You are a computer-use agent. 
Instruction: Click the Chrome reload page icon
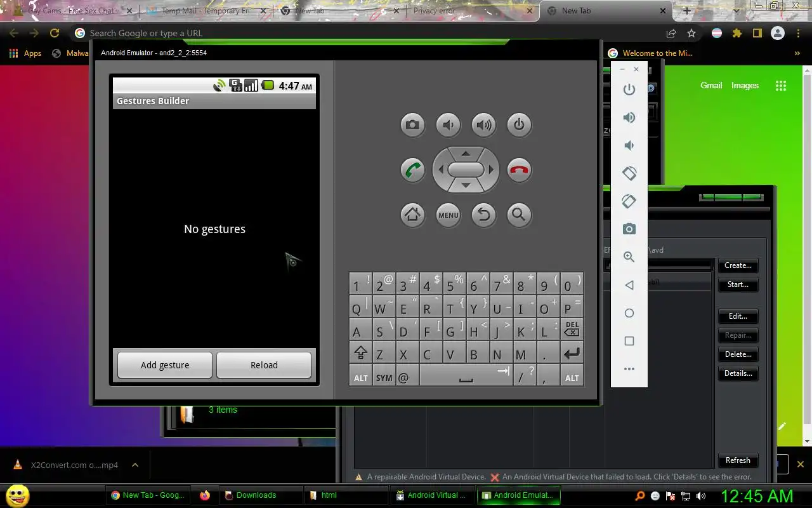pyautogui.click(x=55, y=33)
